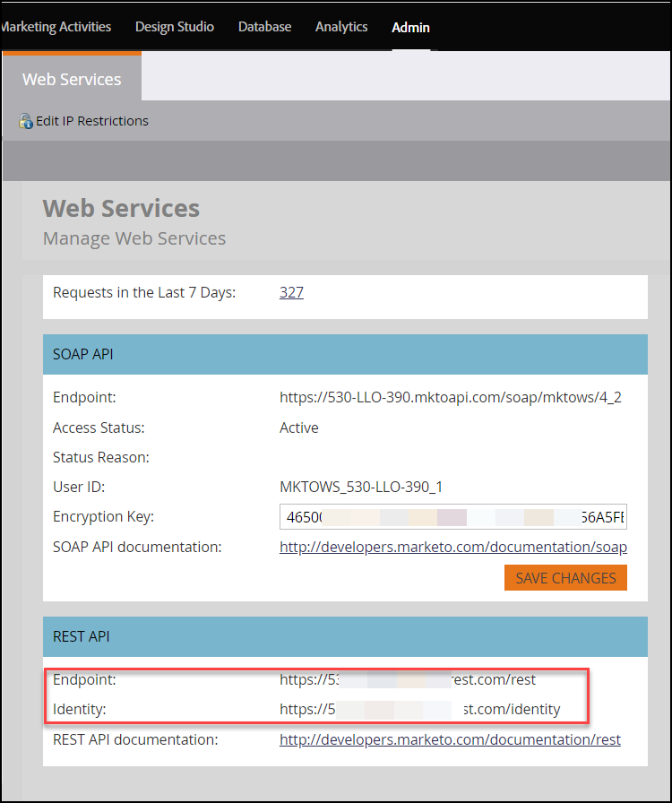
Task: Switch to the Analytics section
Action: (x=341, y=27)
